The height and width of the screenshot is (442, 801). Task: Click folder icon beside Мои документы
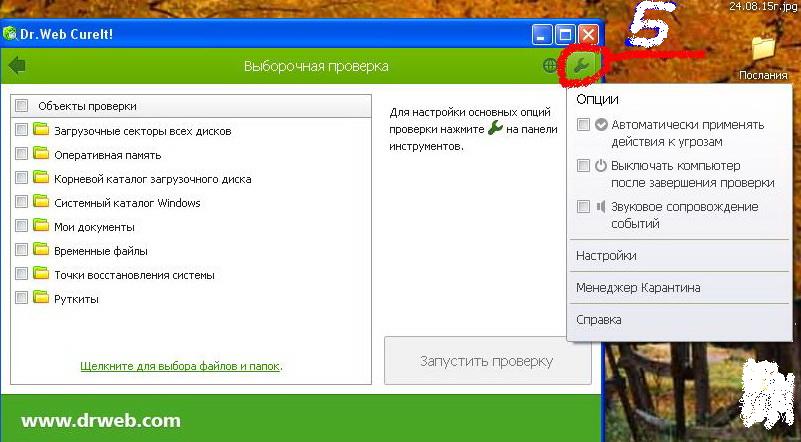pos(41,225)
